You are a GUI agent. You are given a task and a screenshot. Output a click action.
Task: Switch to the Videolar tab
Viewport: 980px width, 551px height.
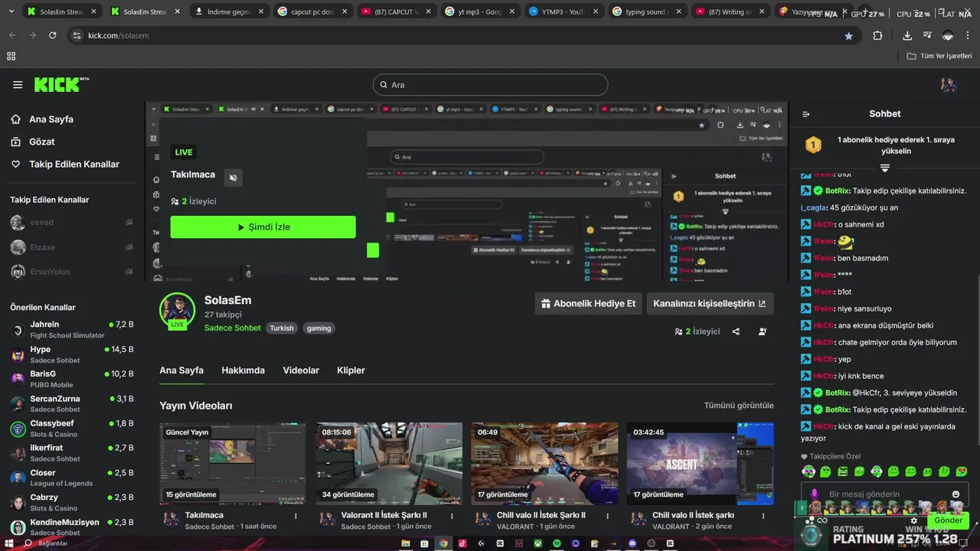301,370
